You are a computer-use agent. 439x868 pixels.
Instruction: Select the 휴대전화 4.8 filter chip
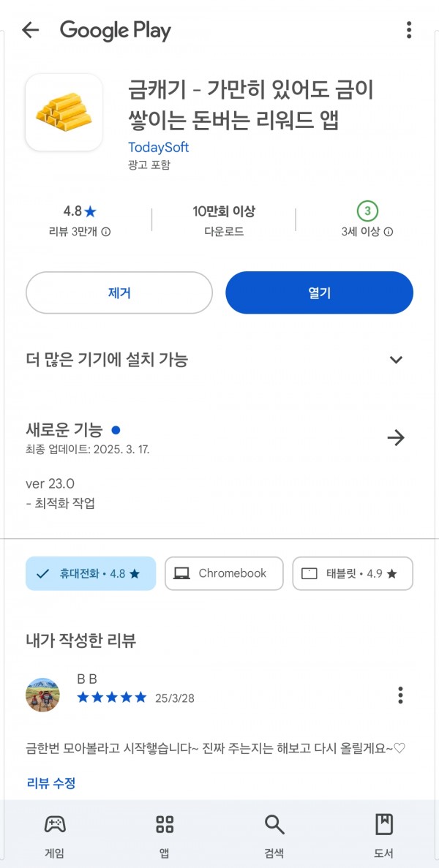click(91, 573)
